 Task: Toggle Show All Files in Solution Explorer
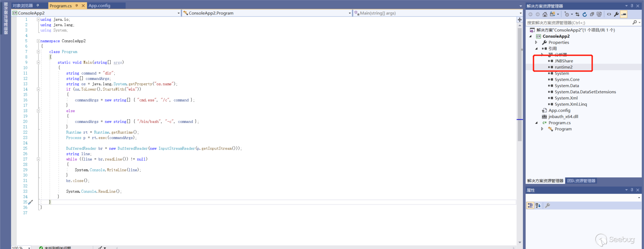pos(599,14)
